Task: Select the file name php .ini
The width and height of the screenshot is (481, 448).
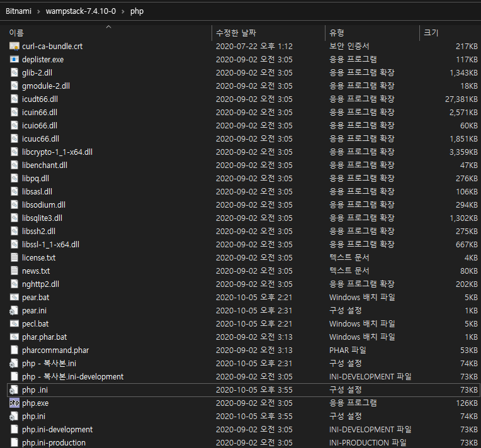Action: click(x=35, y=389)
